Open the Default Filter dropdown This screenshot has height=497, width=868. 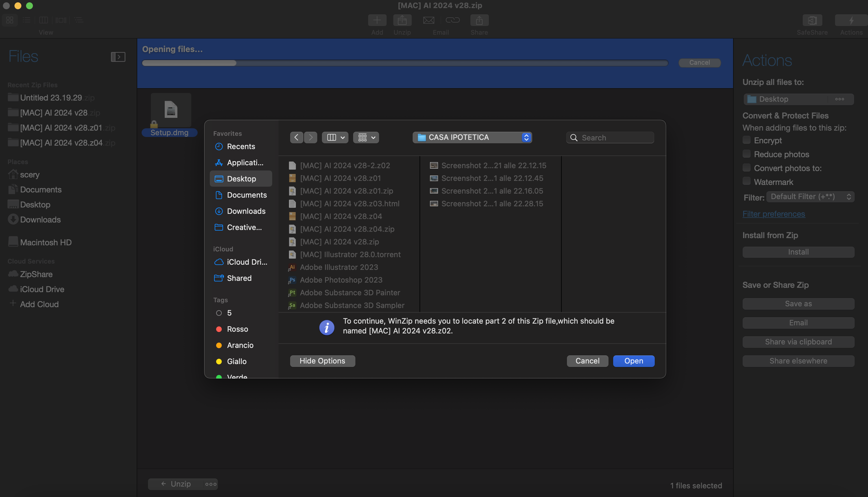coord(810,196)
